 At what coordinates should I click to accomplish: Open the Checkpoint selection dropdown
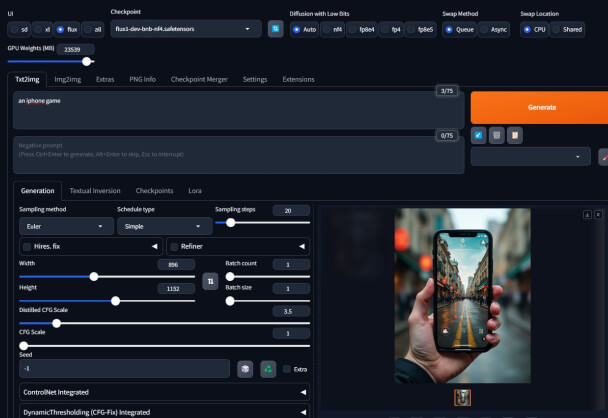click(x=185, y=29)
